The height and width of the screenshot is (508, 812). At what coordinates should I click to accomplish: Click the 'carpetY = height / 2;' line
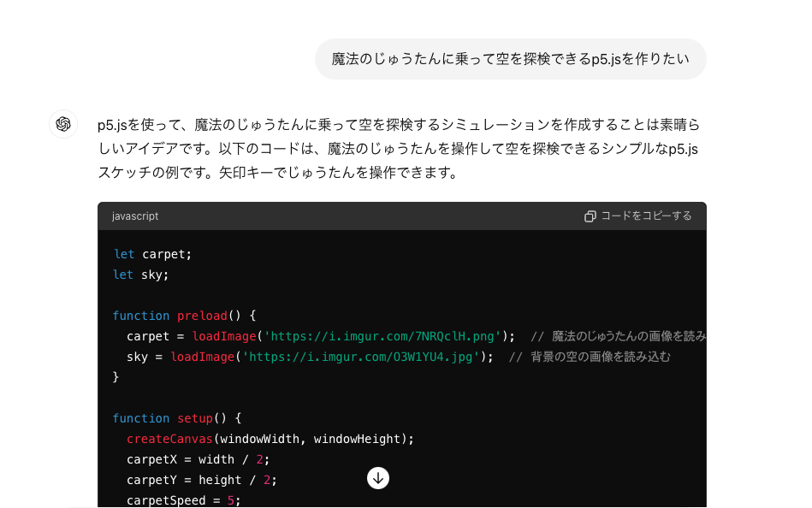click(x=202, y=481)
